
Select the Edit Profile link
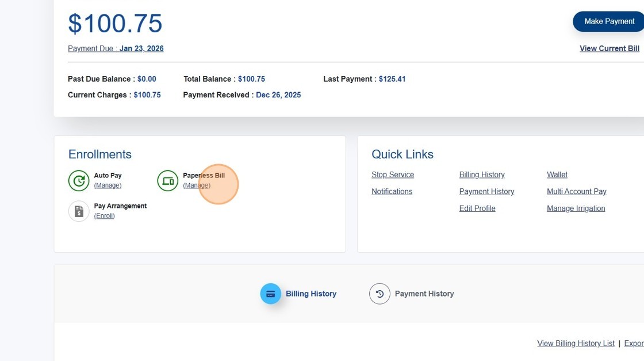tap(477, 208)
